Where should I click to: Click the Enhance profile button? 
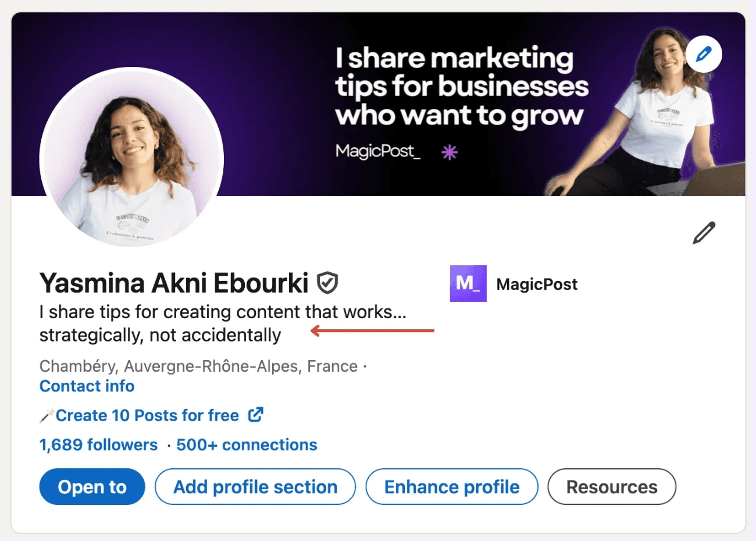coord(451,487)
